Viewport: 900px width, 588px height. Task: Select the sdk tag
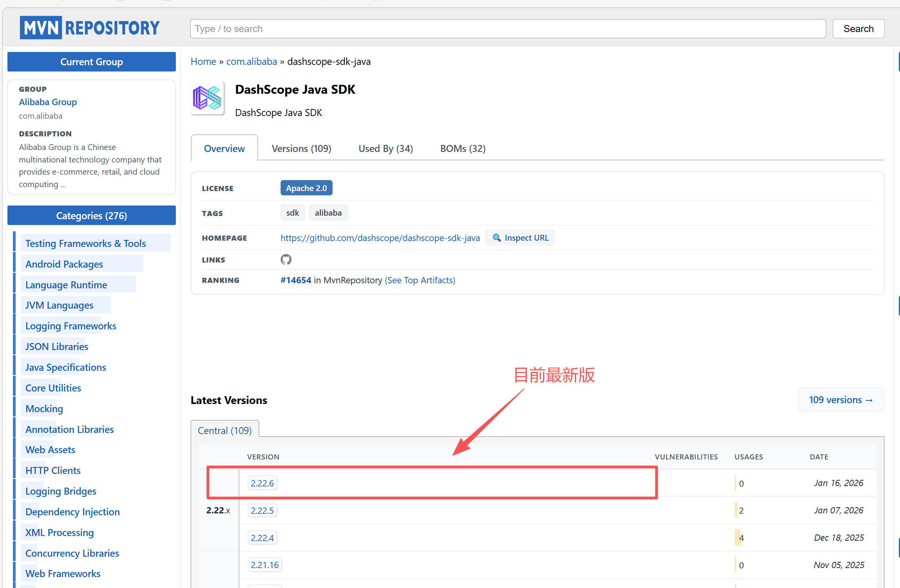[292, 213]
